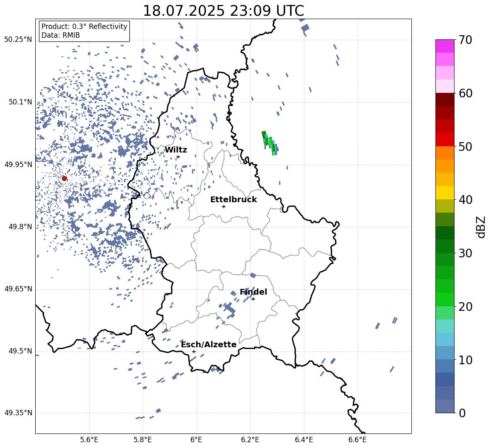Click the Esch/Alzette location cross marker
The height and width of the screenshot is (448, 491).
(194, 351)
